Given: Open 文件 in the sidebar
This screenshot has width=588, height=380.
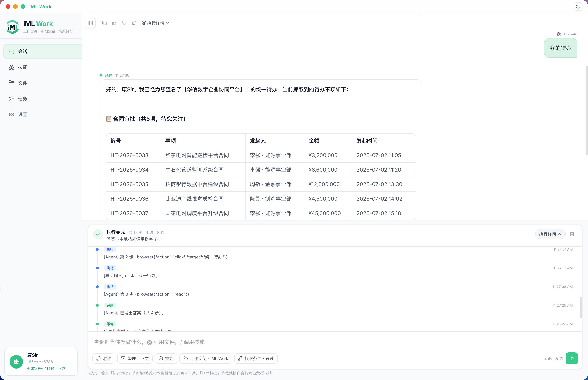Looking at the screenshot, I should [x=43, y=83].
